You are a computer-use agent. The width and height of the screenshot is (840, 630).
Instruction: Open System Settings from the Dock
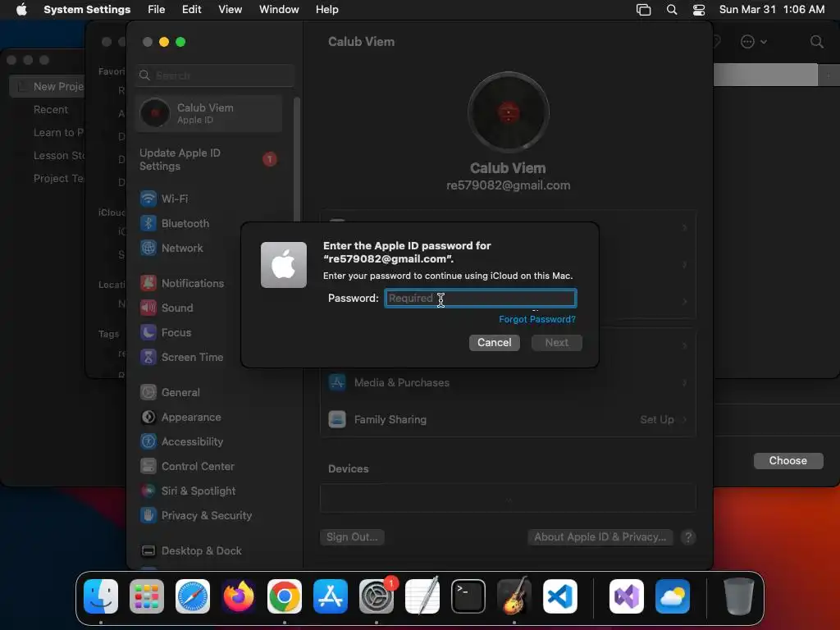pos(376,596)
